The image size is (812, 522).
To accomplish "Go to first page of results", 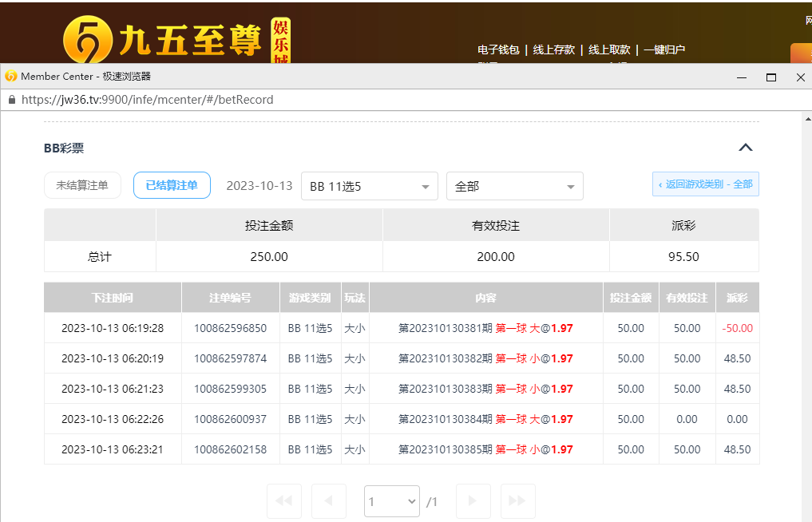I will tap(283, 501).
